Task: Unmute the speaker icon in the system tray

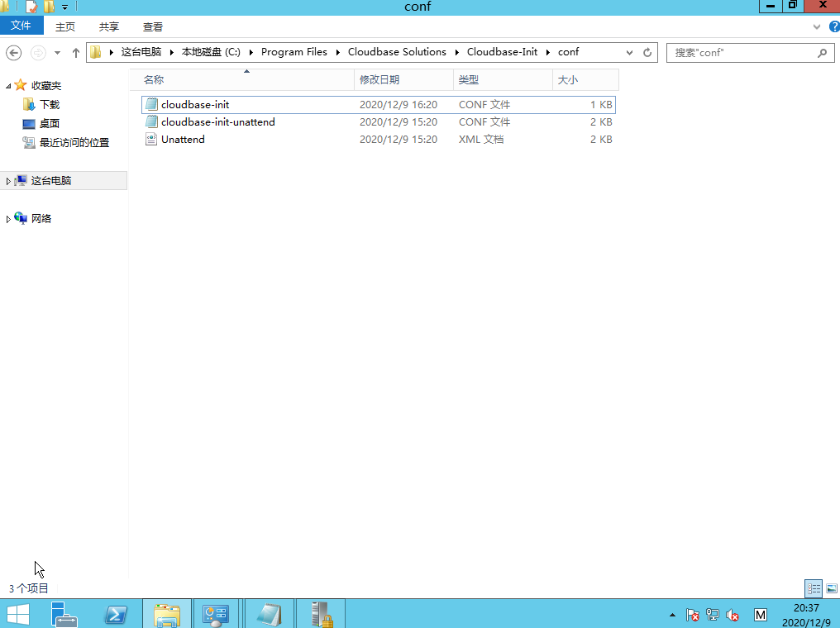Action: coord(732,616)
